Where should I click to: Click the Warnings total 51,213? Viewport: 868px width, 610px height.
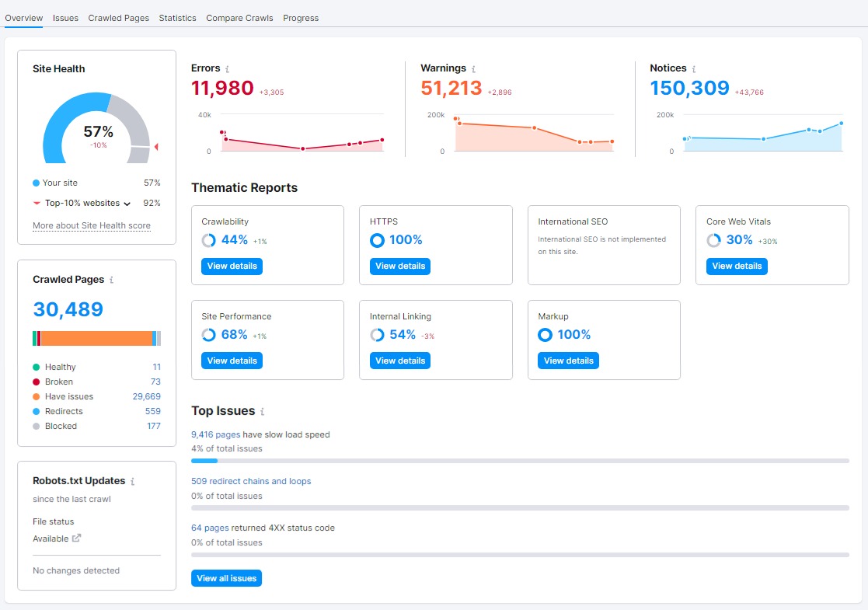point(451,88)
